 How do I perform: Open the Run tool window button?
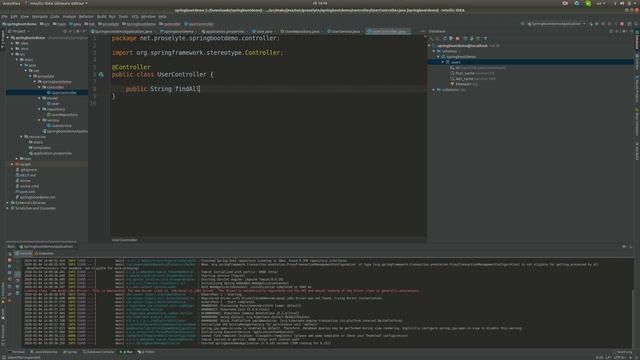click(x=127, y=352)
